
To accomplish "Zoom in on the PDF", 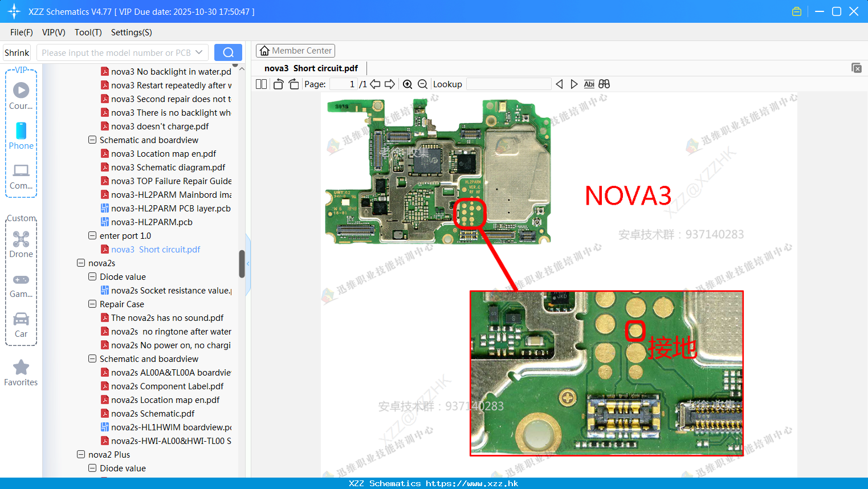I will (x=407, y=84).
